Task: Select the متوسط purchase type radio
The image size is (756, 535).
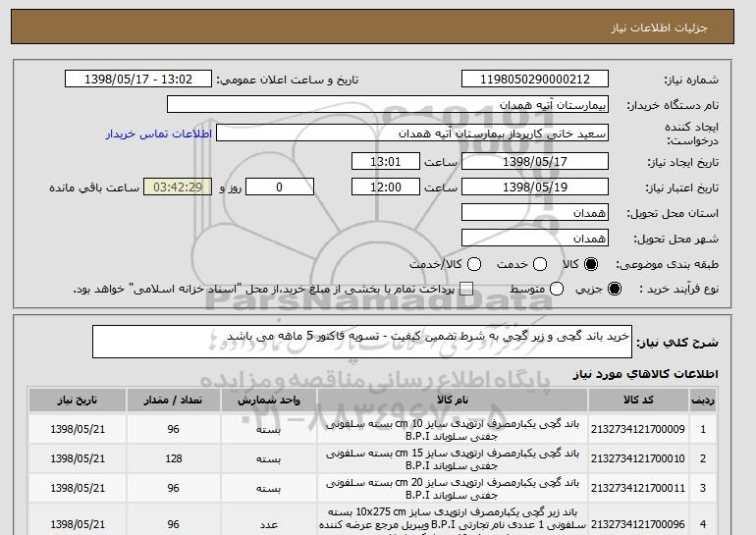Action: [557, 289]
